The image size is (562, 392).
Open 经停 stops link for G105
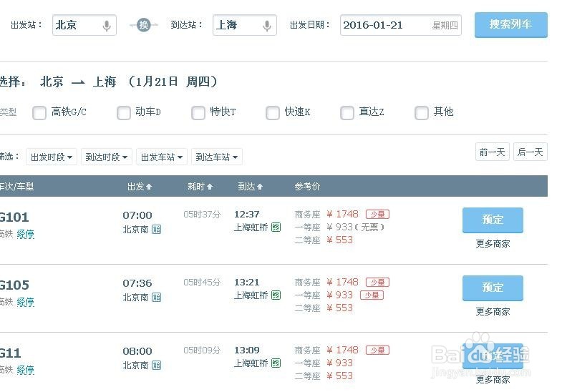(26, 302)
